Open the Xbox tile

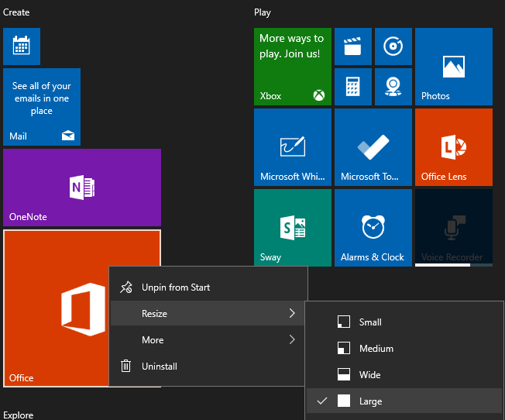tap(293, 67)
